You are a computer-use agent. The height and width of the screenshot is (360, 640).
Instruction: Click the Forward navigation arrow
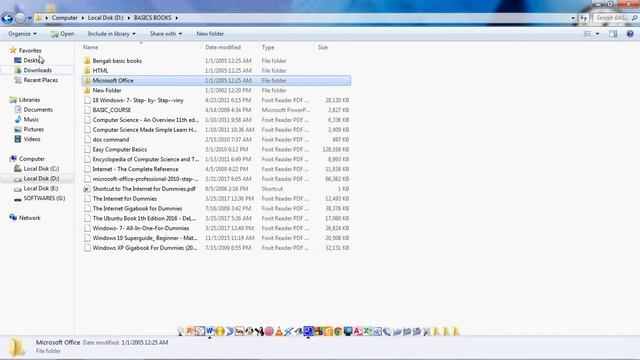20,18
